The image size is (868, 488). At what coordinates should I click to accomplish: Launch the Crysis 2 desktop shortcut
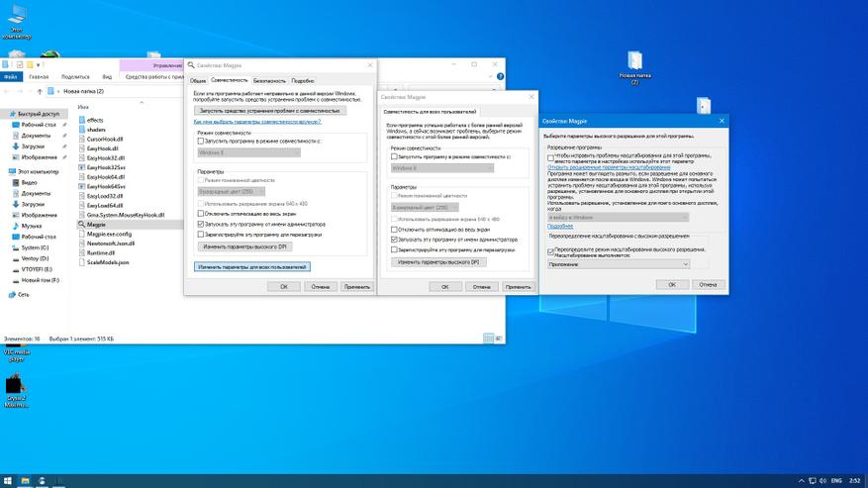pos(16,385)
